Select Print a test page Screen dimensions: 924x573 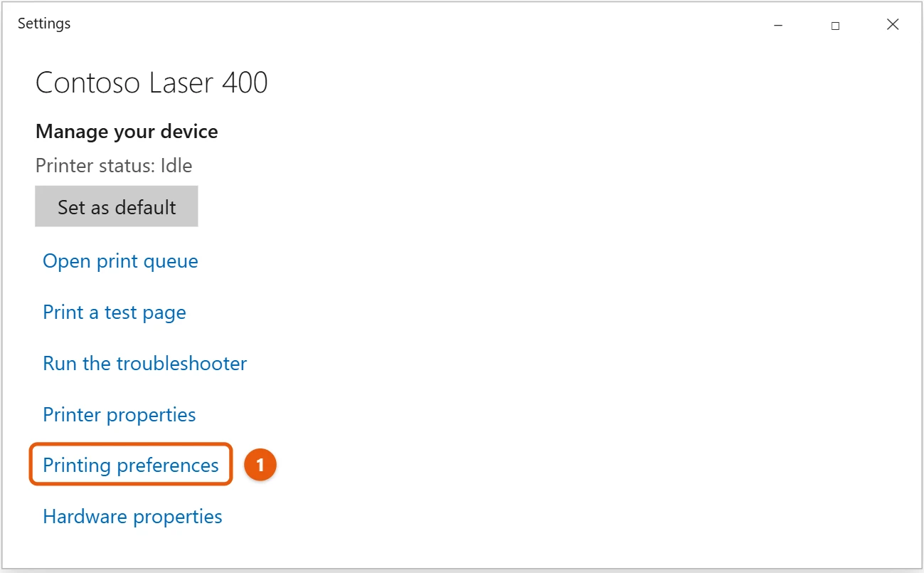pos(115,312)
